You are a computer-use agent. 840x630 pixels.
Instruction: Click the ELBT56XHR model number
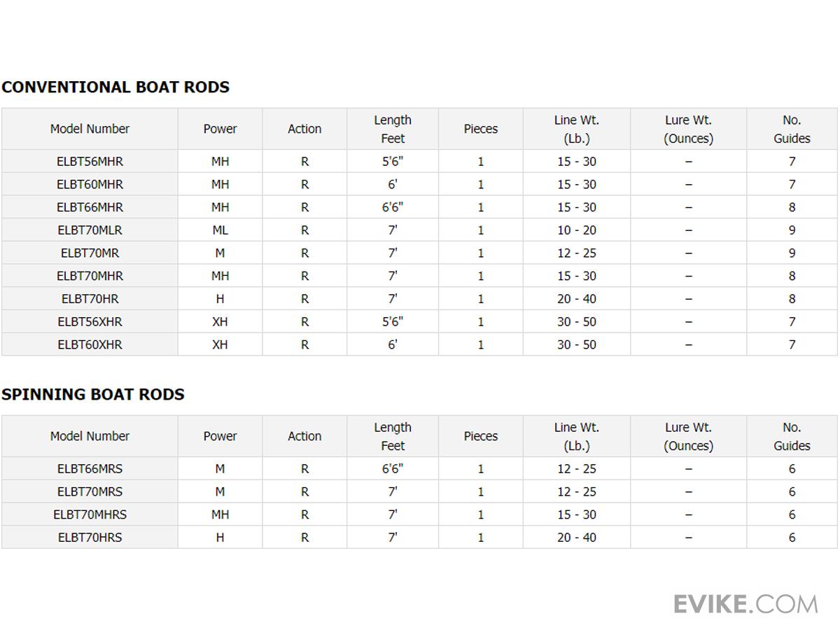click(90, 322)
